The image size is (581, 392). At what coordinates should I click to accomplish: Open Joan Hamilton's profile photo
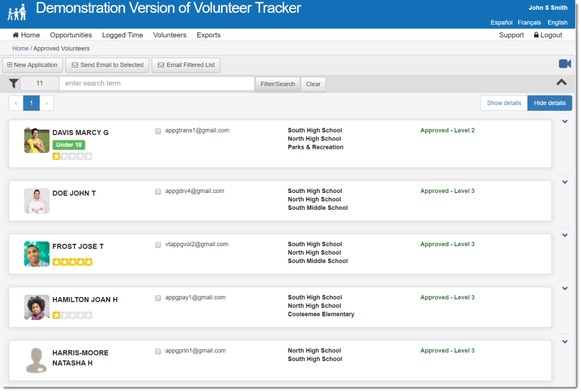pos(37,307)
